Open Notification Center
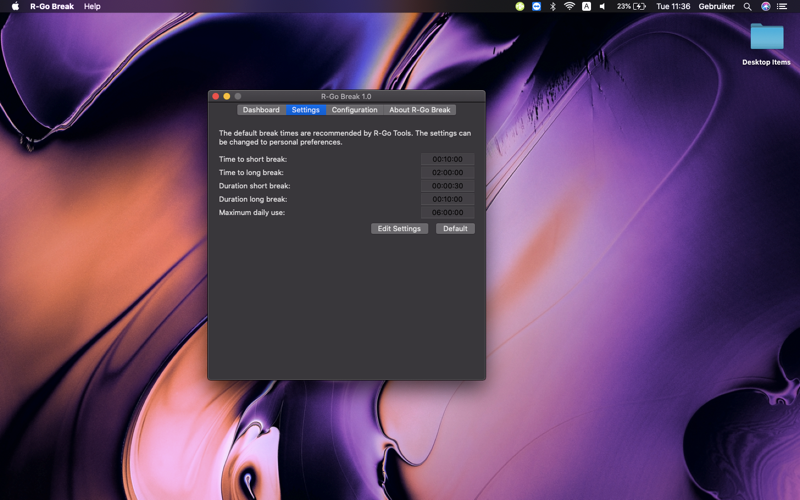The height and width of the screenshot is (500, 800). coord(782,7)
